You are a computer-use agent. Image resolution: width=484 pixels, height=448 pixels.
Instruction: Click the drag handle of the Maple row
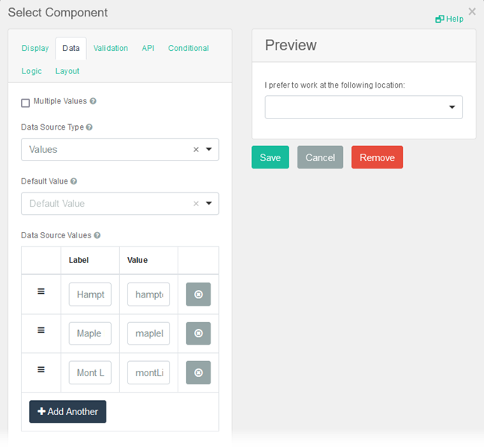[41, 330]
